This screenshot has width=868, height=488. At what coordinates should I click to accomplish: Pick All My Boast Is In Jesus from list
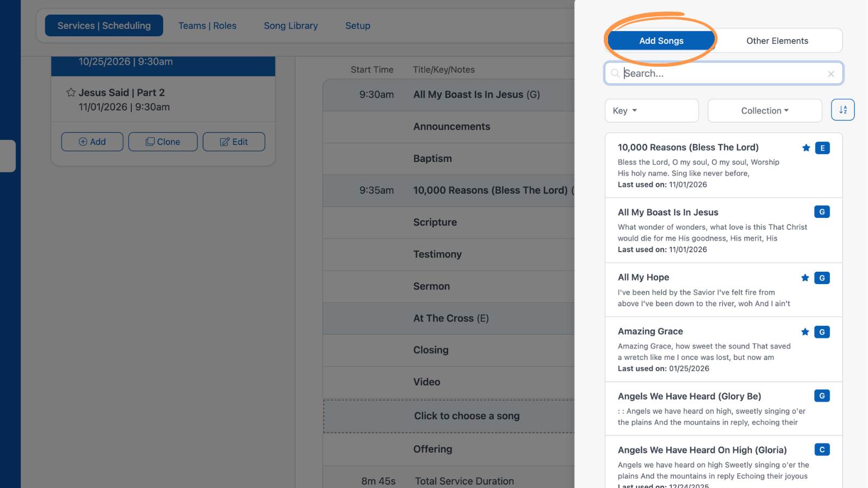pos(724,230)
